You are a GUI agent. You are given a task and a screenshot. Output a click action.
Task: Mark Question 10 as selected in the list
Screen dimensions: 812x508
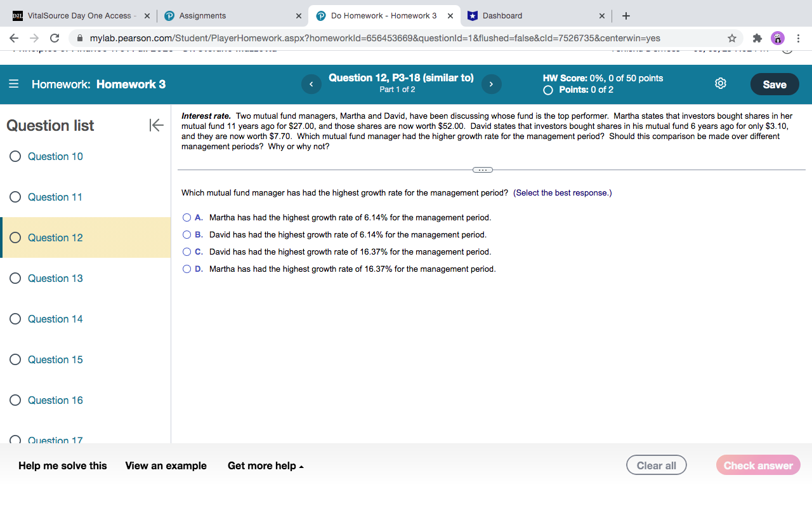15,156
